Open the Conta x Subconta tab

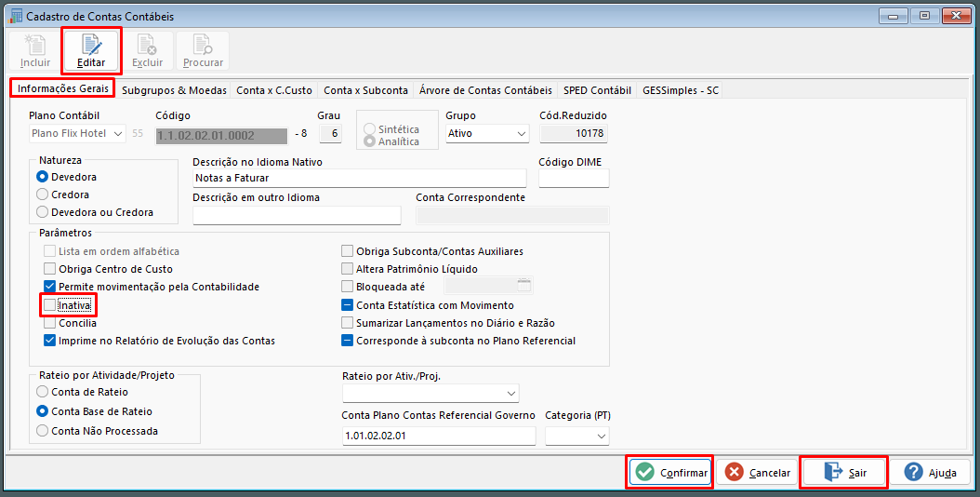[x=365, y=90]
